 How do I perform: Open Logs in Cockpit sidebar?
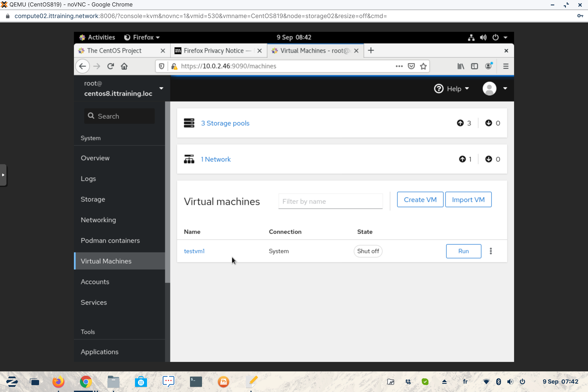[x=120, y=179]
